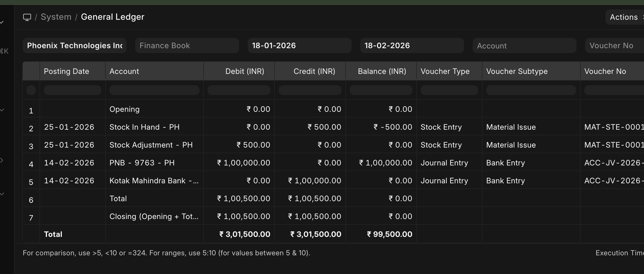Click the filter box under Account column
The width and height of the screenshot is (644, 274).
coord(154,90)
